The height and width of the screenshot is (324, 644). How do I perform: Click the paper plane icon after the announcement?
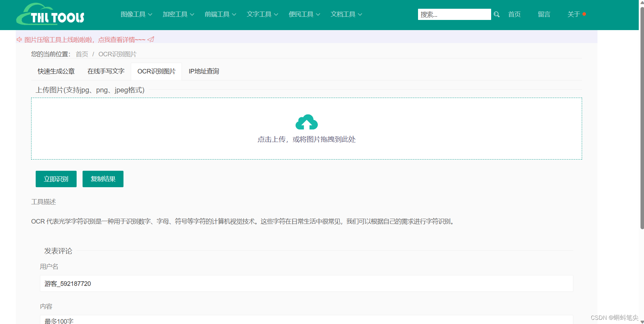click(151, 40)
